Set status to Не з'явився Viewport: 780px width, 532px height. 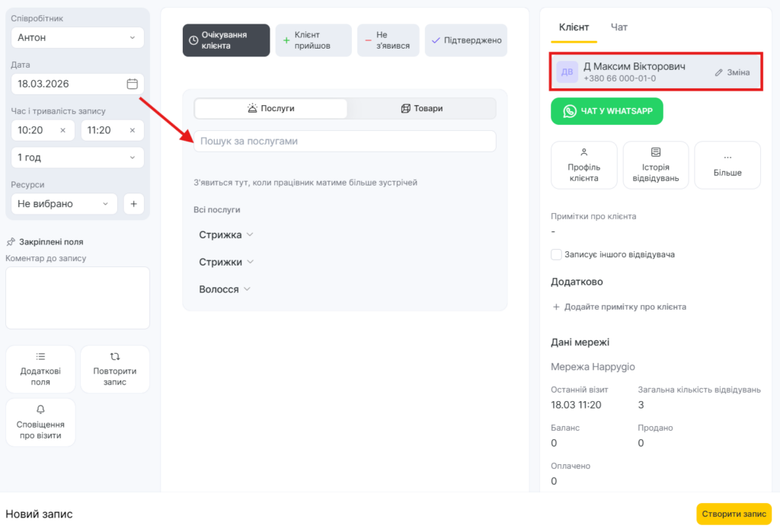(x=388, y=40)
